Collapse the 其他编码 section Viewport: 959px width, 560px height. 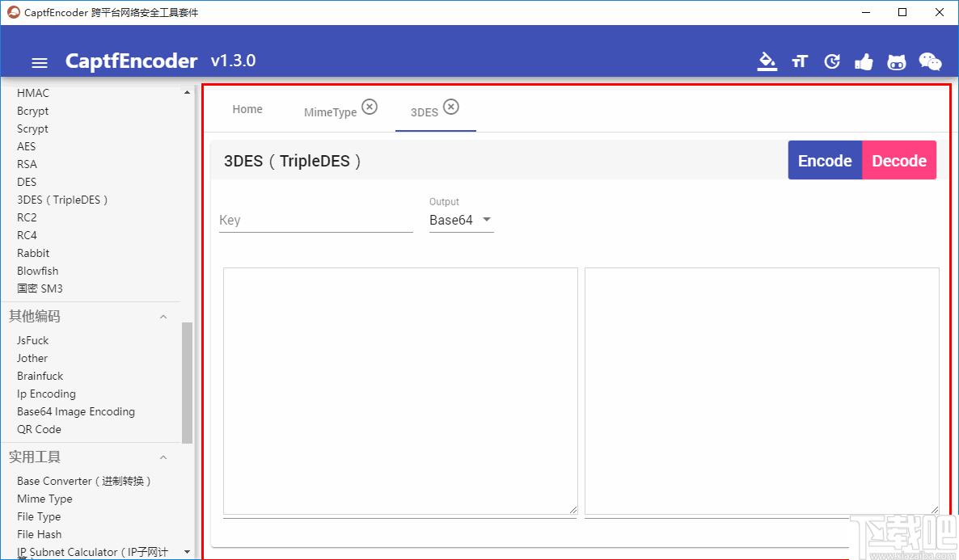pos(163,317)
